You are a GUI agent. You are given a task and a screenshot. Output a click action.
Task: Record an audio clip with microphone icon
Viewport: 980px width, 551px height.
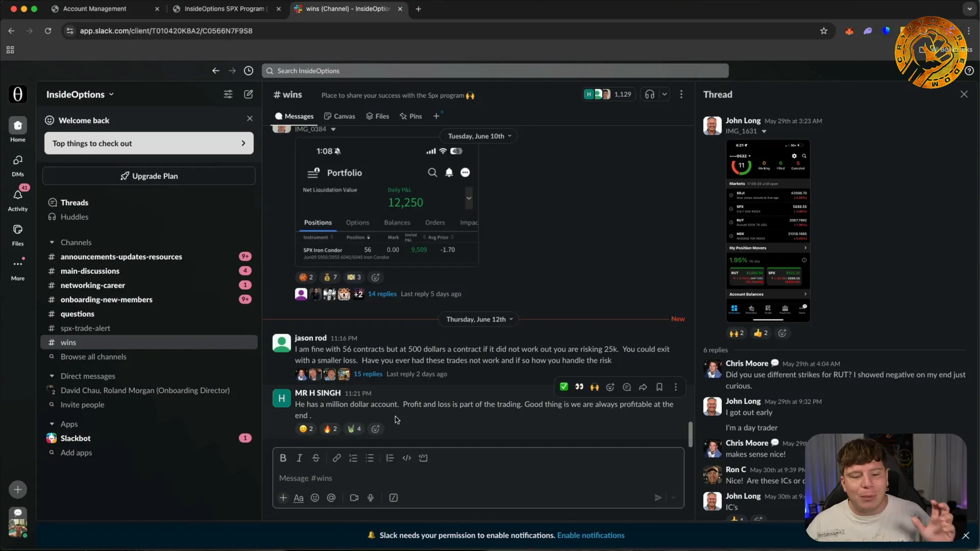pos(371,498)
